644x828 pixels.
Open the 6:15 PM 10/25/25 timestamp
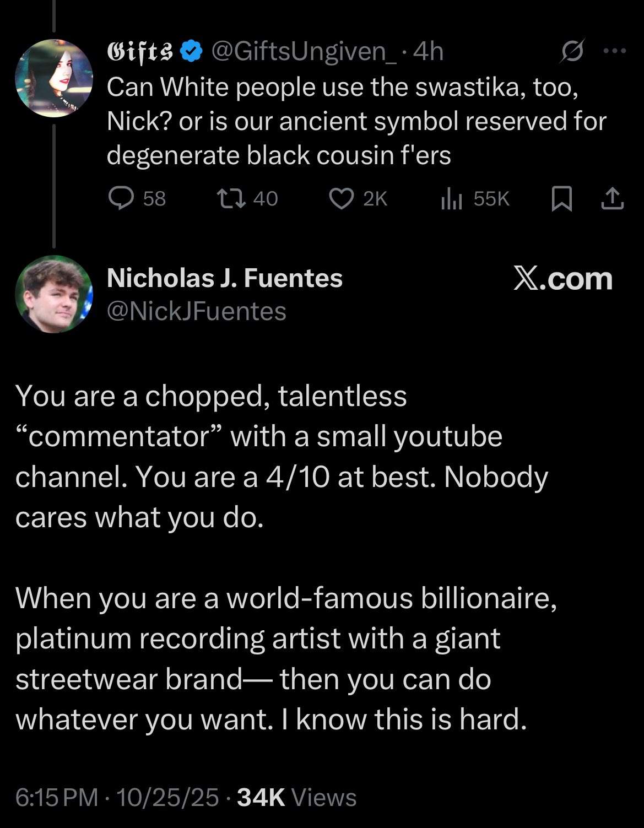117,797
